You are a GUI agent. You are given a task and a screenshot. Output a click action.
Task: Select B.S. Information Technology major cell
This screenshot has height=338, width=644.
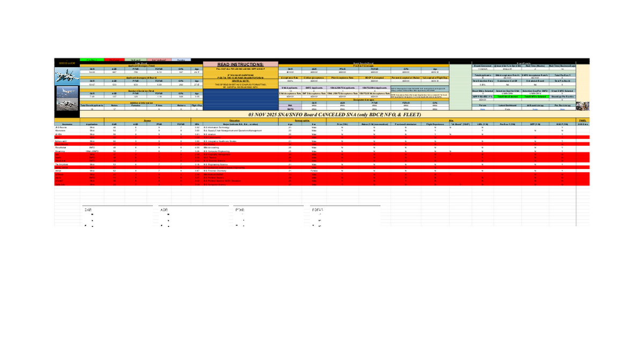coord(216,127)
